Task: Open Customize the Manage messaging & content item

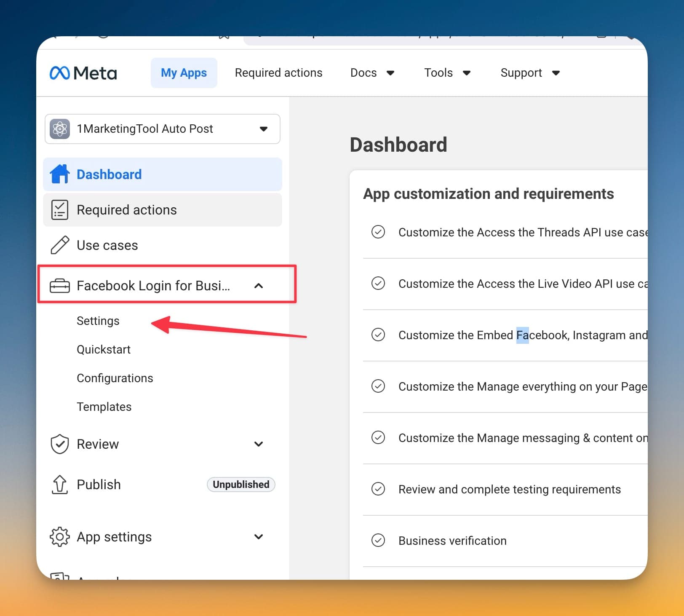Action: click(x=523, y=438)
